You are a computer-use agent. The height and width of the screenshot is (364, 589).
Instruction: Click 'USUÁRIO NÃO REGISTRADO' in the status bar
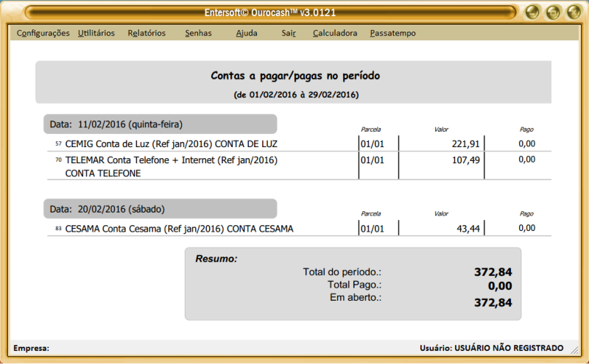click(x=509, y=348)
